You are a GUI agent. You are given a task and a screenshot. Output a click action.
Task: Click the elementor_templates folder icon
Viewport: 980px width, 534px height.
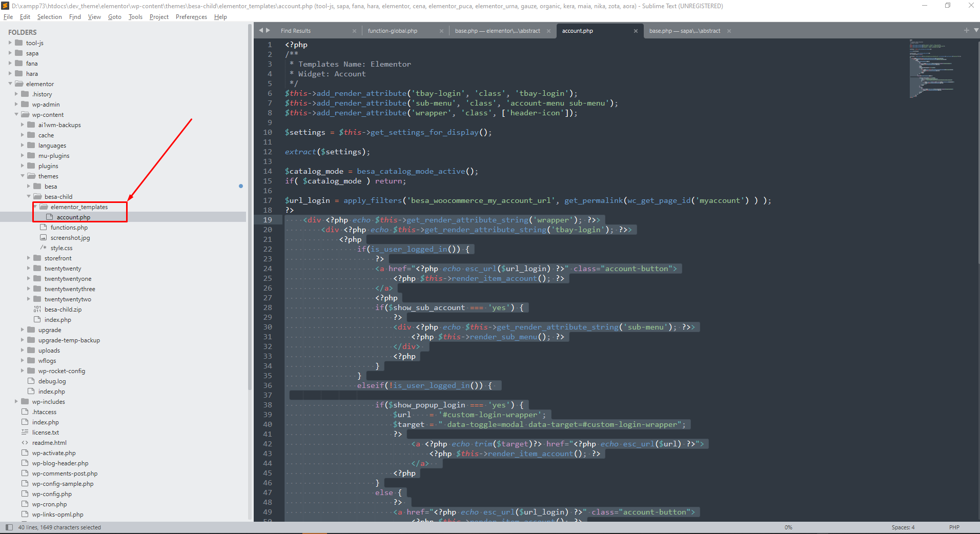pyautogui.click(x=44, y=207)
